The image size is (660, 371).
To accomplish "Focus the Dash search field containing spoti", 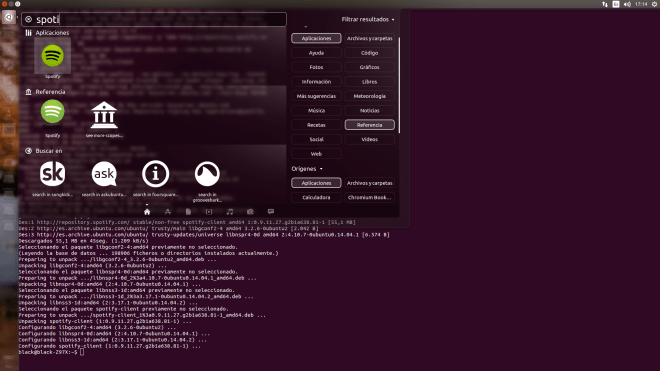I will pos(154,19).
